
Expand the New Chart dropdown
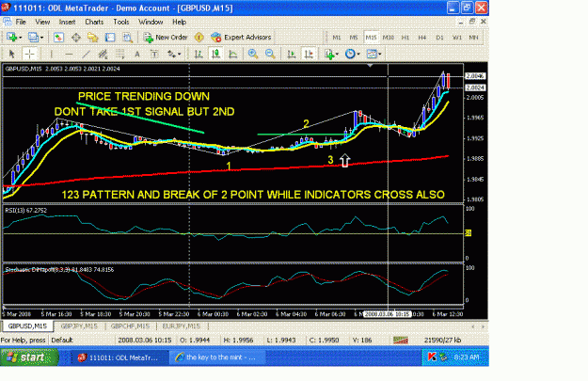click(21, 38)
